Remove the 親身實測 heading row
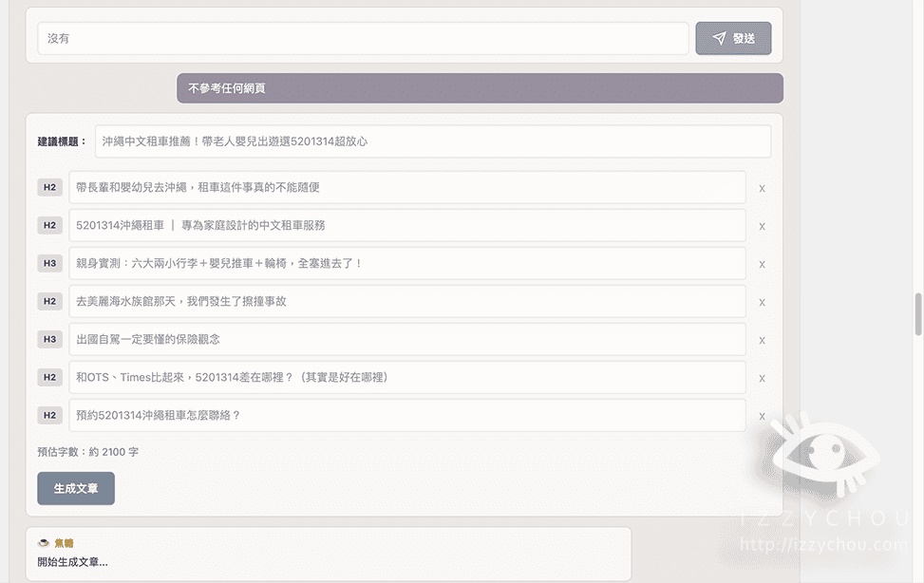Image resolution: width=924 pixels, height=583 pixels. pos(762,265)
